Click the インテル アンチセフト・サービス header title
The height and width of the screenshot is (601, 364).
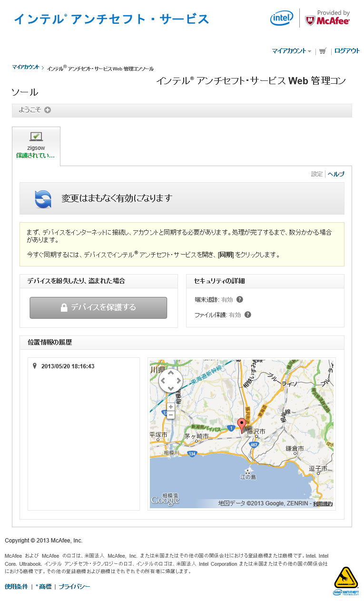(111, 19)
